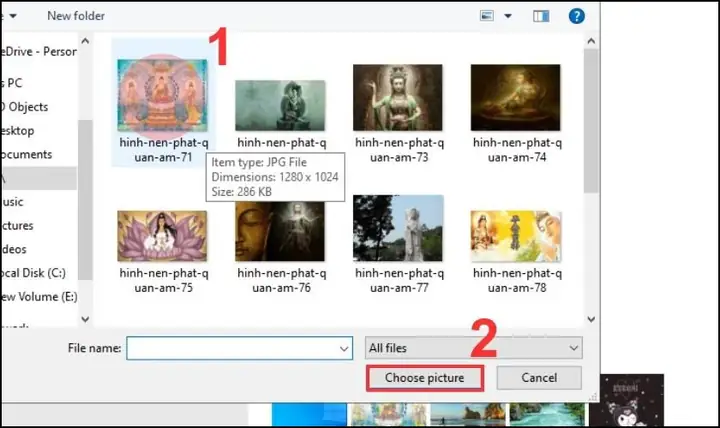Click file name label uan-am-71
This screenshot has width=720, height=428.
(163, 158)
